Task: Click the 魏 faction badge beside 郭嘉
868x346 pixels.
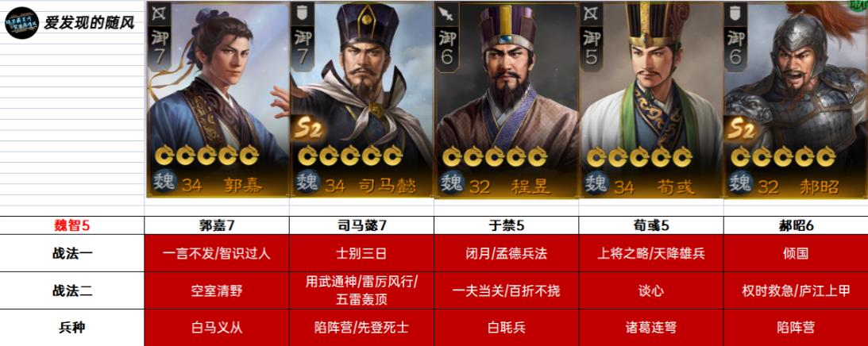Action: [164, 183]
